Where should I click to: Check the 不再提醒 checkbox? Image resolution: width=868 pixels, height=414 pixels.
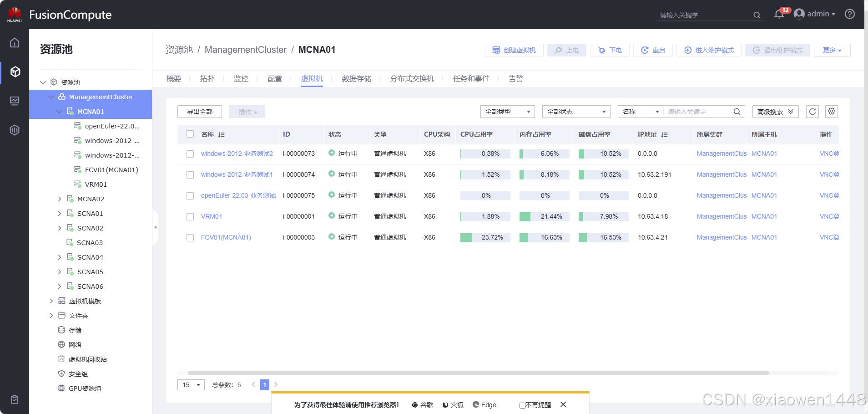522,405
